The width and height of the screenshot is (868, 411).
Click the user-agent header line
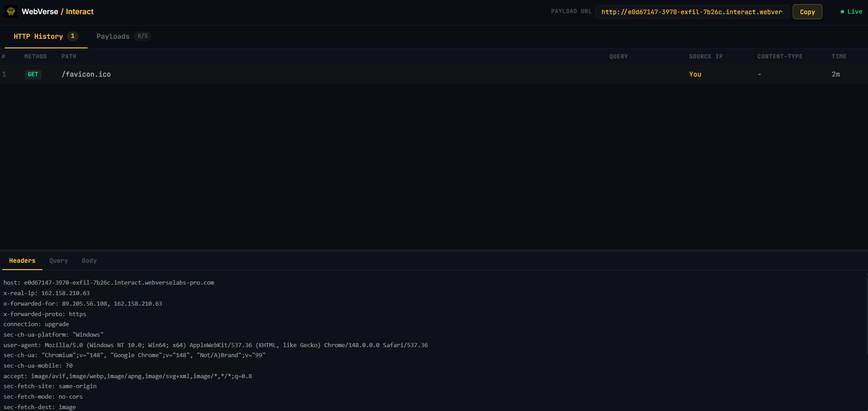[x=215, y=345]
